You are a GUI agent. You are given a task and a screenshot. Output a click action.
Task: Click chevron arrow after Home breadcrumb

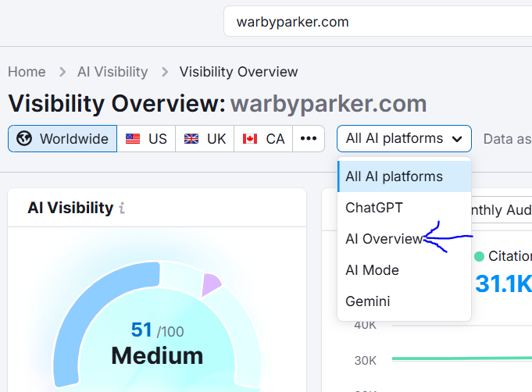pos(62,72)
